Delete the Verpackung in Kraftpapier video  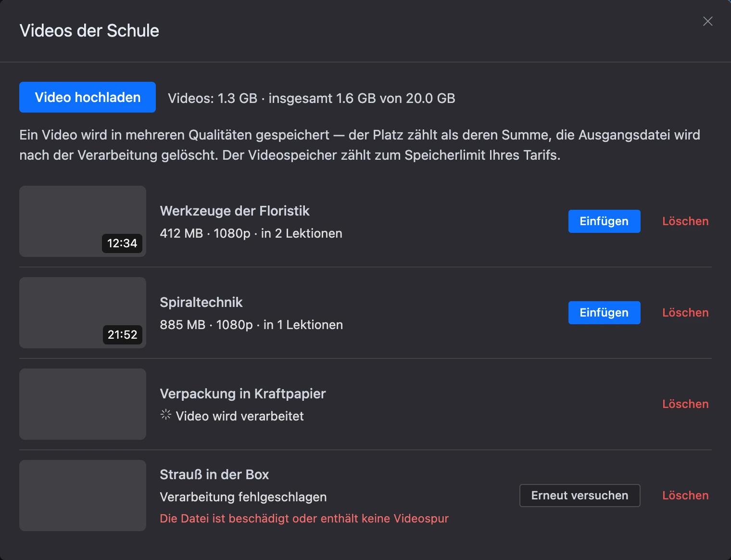click(685, 404)
